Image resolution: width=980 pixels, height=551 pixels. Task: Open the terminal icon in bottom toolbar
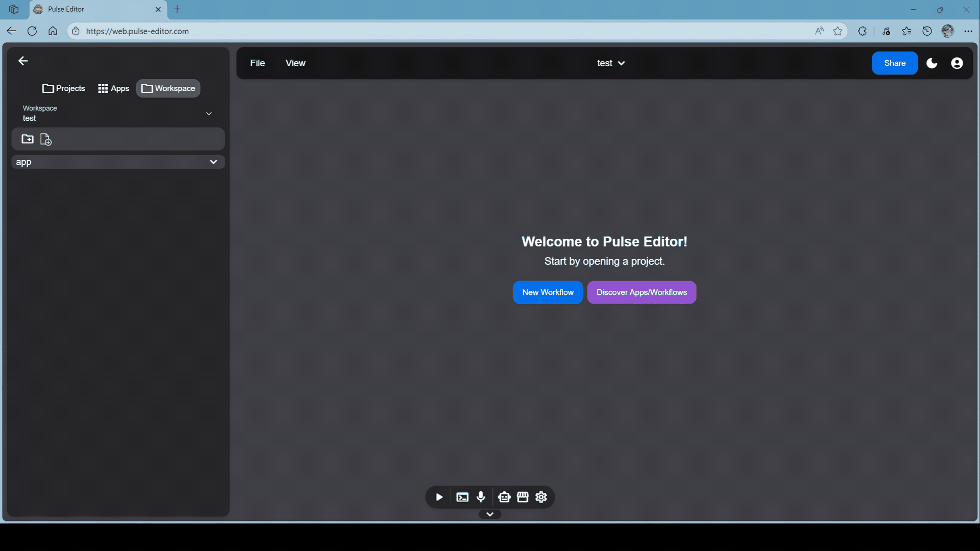pyautogui.click(x=462, y=497)
